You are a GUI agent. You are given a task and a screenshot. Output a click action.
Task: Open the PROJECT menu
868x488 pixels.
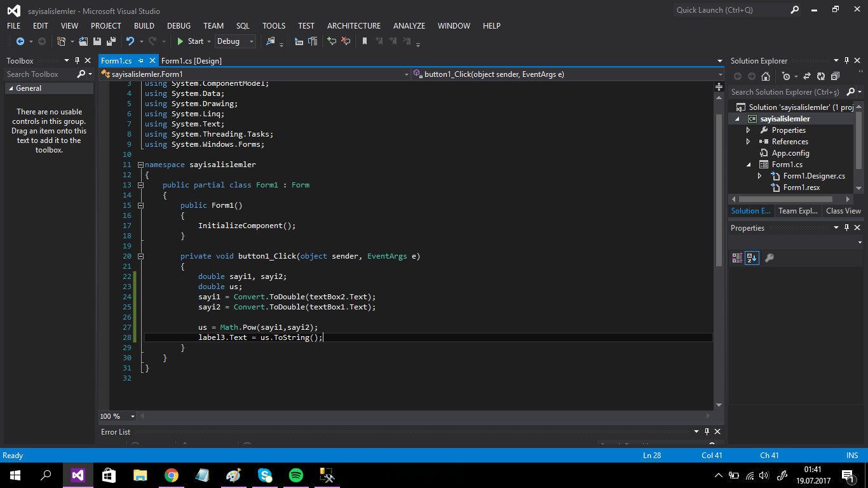[x=106, y=26]
